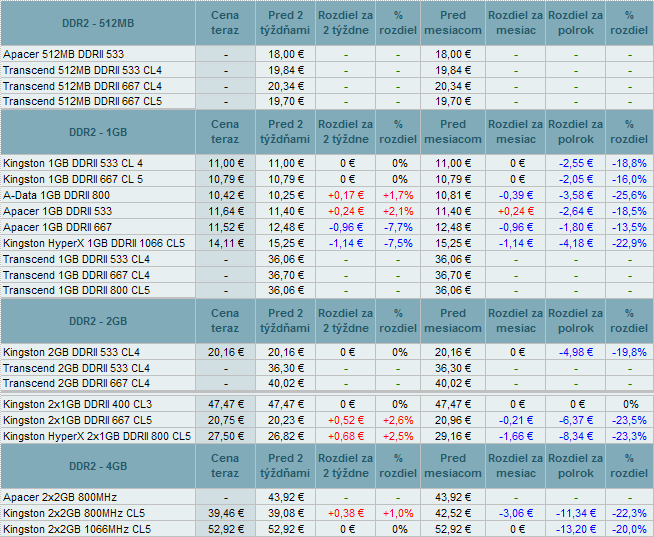The height and width of the screenshot is (537, 654).
Task: Click the red +0,17 € difference value
Action: [346, 195]
